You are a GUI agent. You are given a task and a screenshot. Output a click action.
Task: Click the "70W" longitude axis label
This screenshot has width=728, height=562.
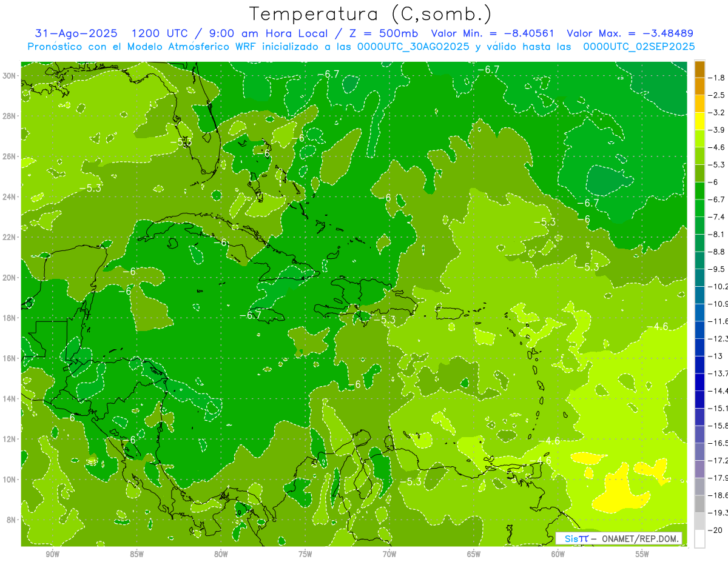(389, 554)
